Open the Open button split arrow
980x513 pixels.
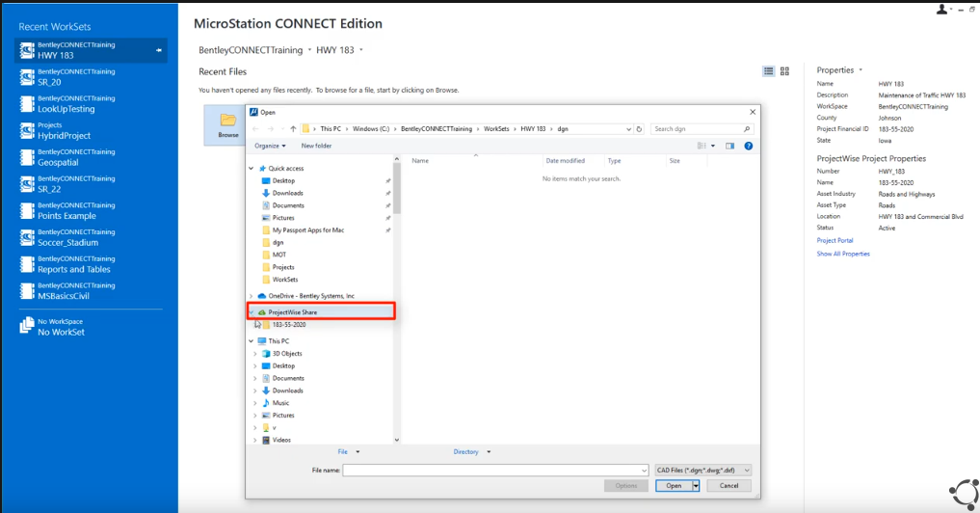pos(696,485)
